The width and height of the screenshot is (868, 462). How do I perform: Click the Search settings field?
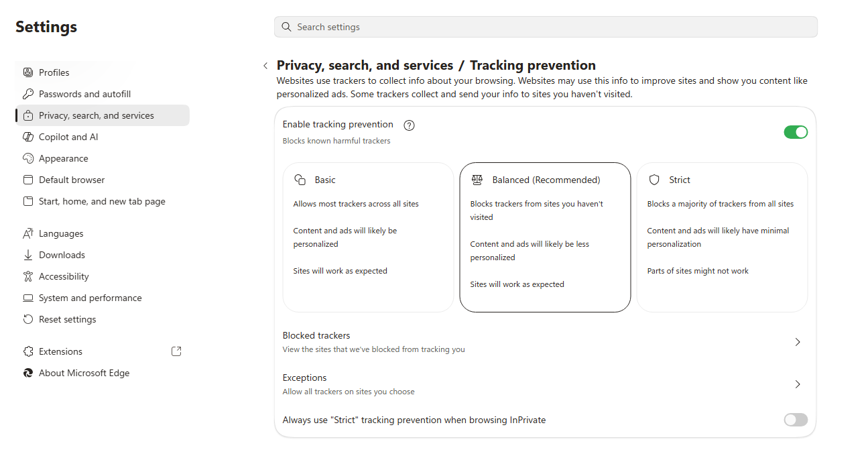pos(546,27)
